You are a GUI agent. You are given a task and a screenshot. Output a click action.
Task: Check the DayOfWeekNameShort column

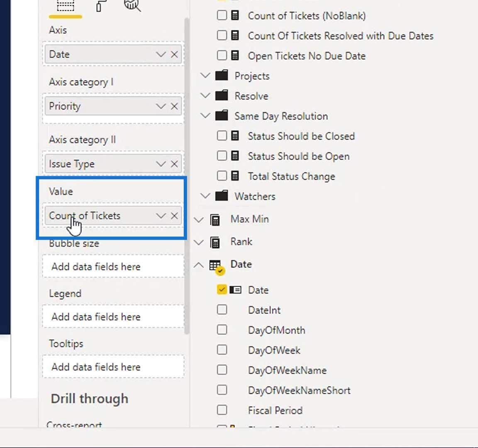click(x=222, y=390)
